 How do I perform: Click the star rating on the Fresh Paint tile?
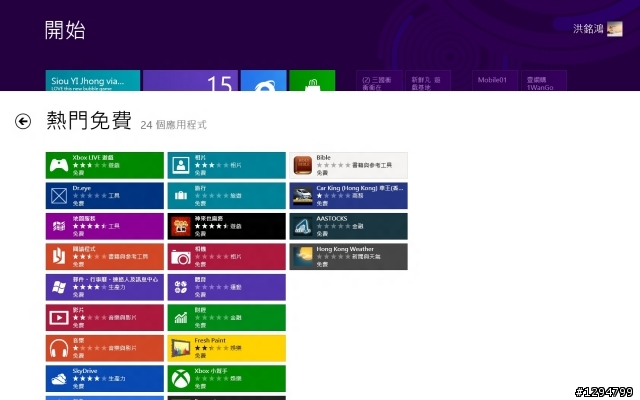coord(211,348)
